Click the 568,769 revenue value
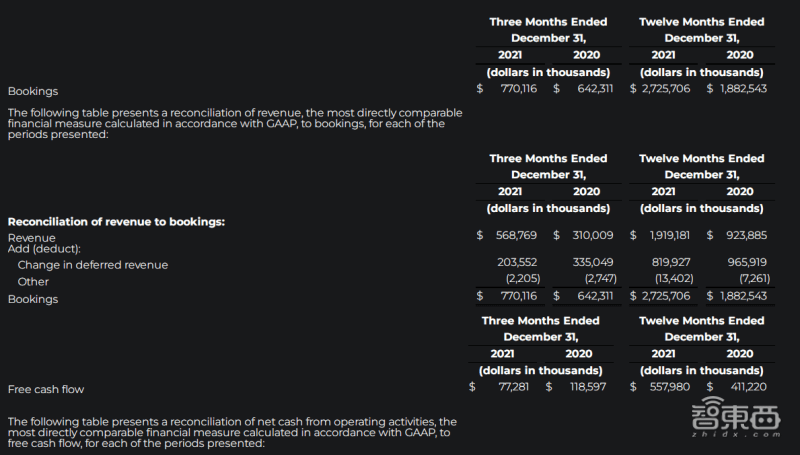This screenshot has height=455, width=800. pyautogui.click(x=516, y=235)
